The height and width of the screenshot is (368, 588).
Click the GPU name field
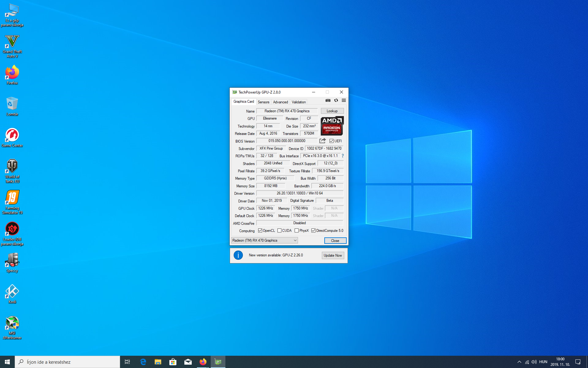click(287, 111)
